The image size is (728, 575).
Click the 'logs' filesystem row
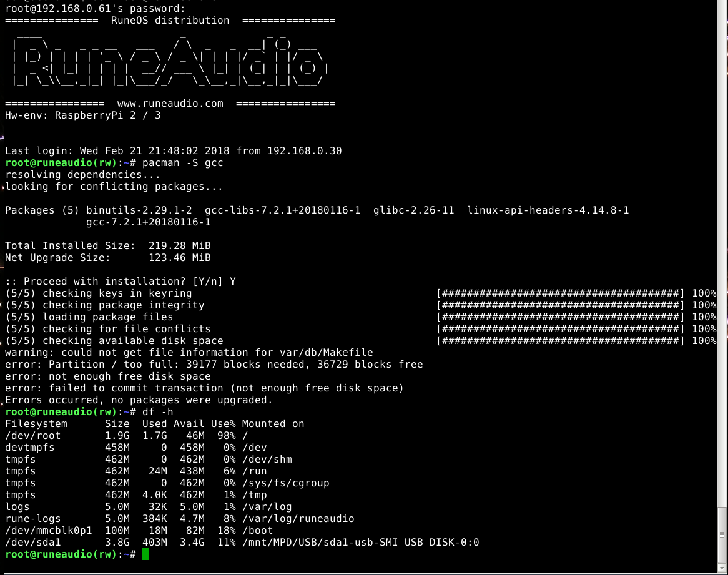coord(148,507)
